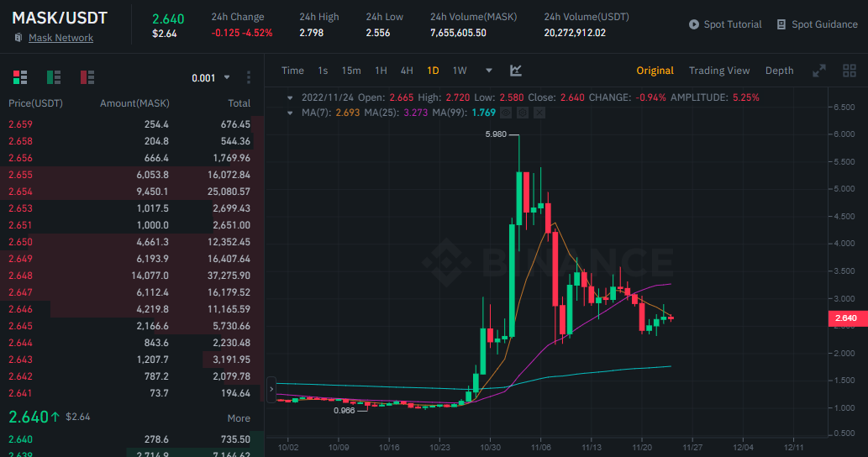Switch to the Original chart view
Image resolution: width=868 pixels, height=457 pixels.
pyautogui.click(x=655, y=71)
